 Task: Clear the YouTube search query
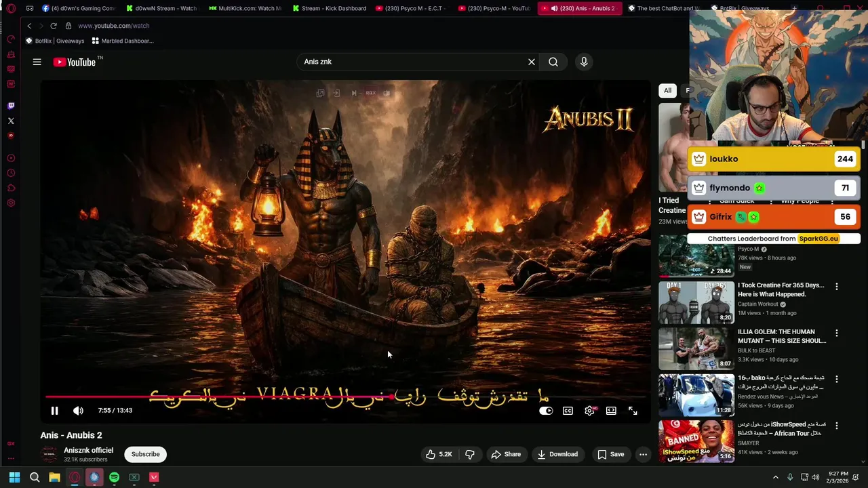[x=532, y=62]
